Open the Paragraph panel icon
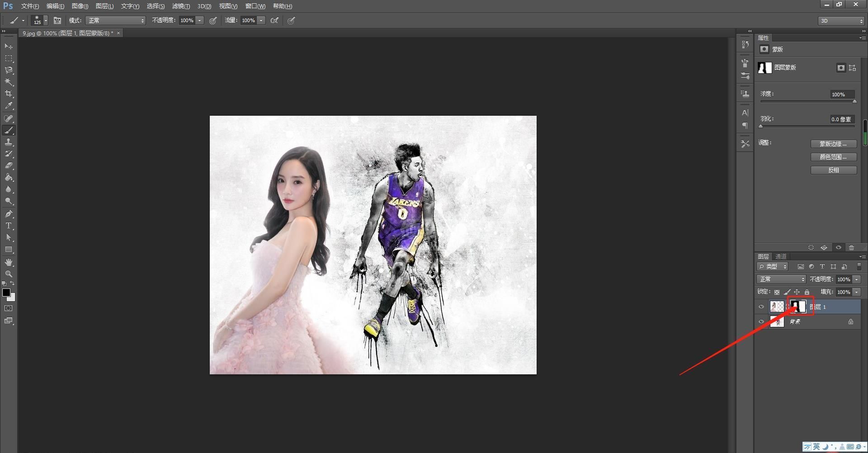868x453 pixels. click(745, 125)
